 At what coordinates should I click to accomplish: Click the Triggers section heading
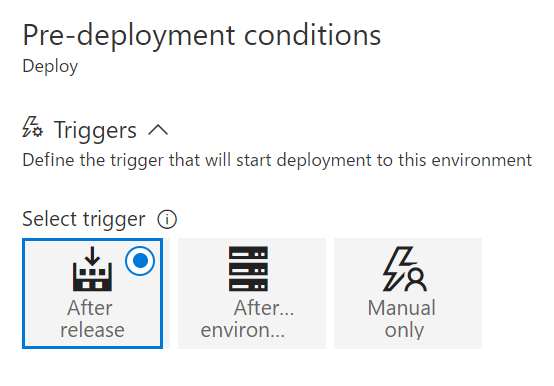pyautogui.click(x=95, y=130)
